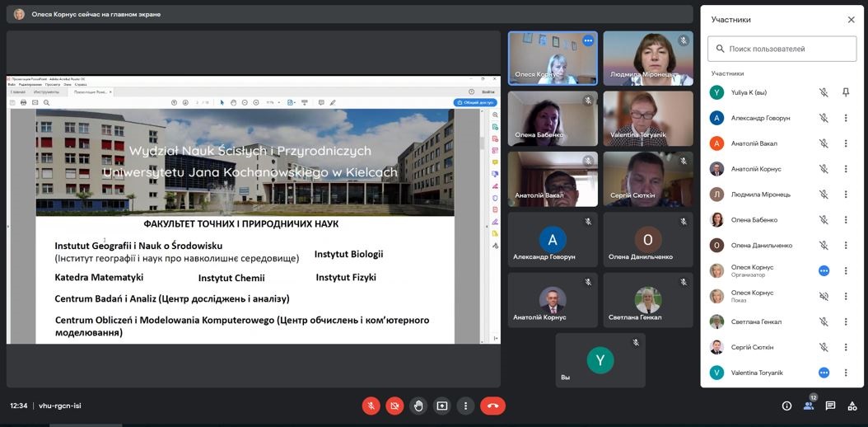Leave the call with red hang-up button
Screen dimensions: 868x427
pyautogui.click(x=492, y=406)
